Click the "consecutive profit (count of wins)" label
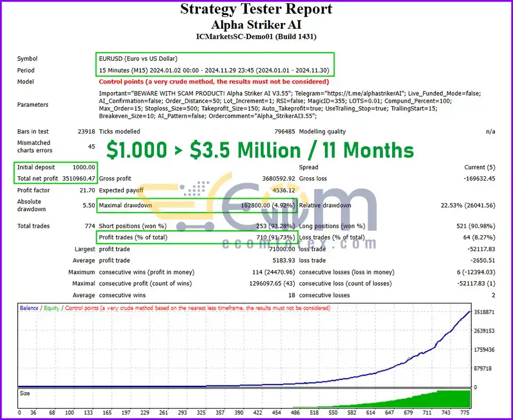The image size is (513, 420). point(145,284)
